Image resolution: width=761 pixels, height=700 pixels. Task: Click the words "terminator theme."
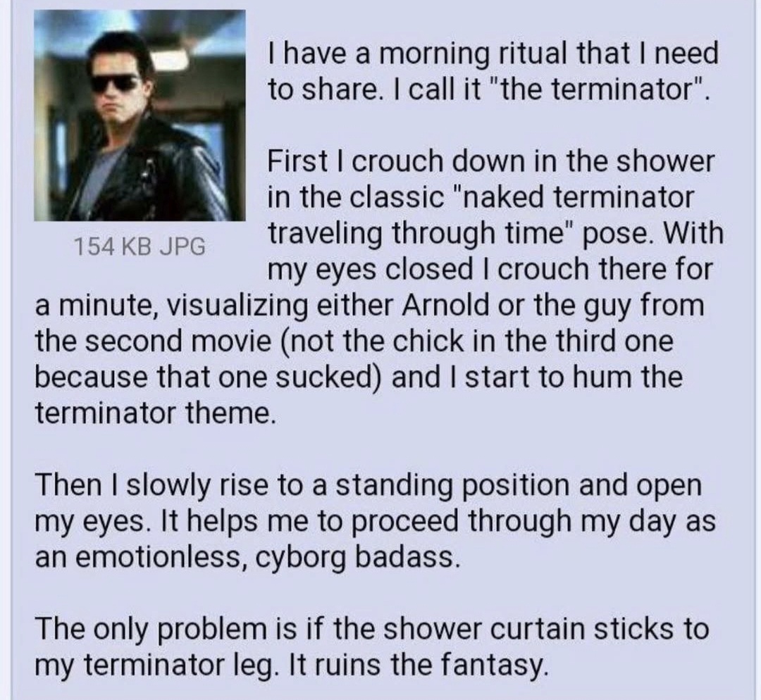(156, 413)
